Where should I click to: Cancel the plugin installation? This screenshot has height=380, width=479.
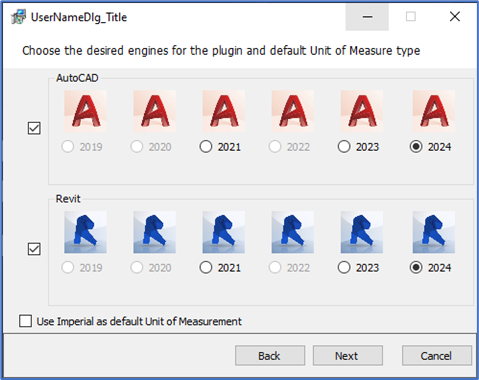[437, 356]
